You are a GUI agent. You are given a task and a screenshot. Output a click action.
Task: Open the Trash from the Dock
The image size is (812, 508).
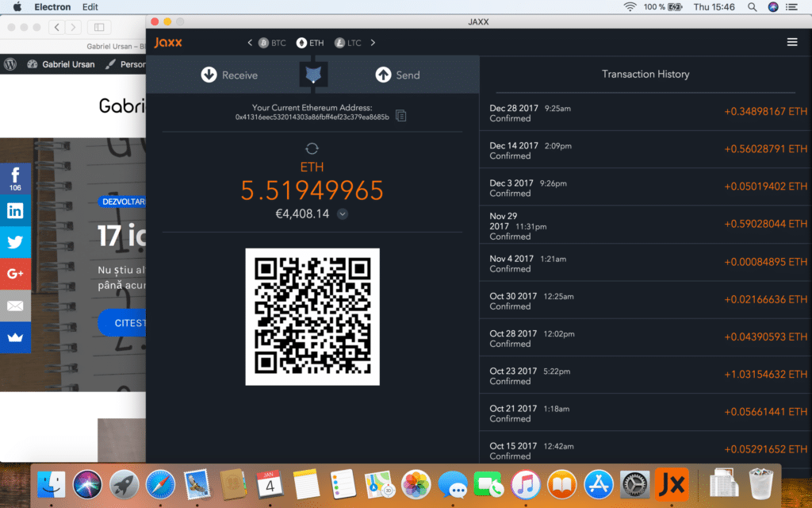click(760, 483)
